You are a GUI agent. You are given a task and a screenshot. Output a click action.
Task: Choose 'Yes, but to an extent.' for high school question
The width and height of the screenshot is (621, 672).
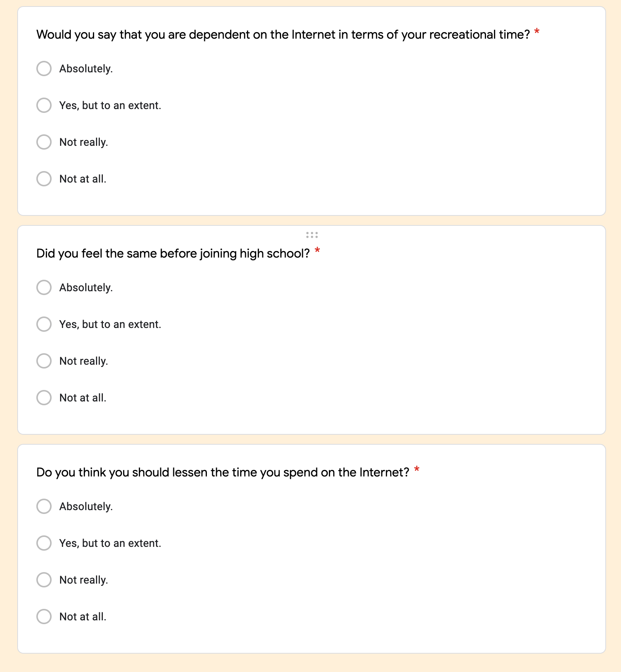point(44,324)
